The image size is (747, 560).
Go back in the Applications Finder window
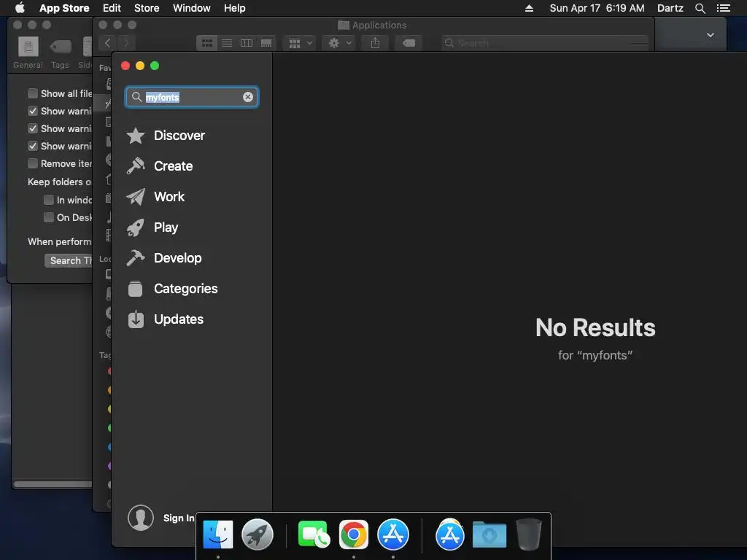pos(108,43)
